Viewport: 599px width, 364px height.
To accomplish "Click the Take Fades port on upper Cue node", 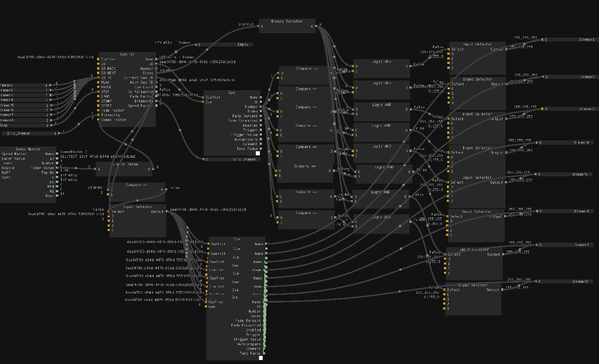I will point(261,149).
